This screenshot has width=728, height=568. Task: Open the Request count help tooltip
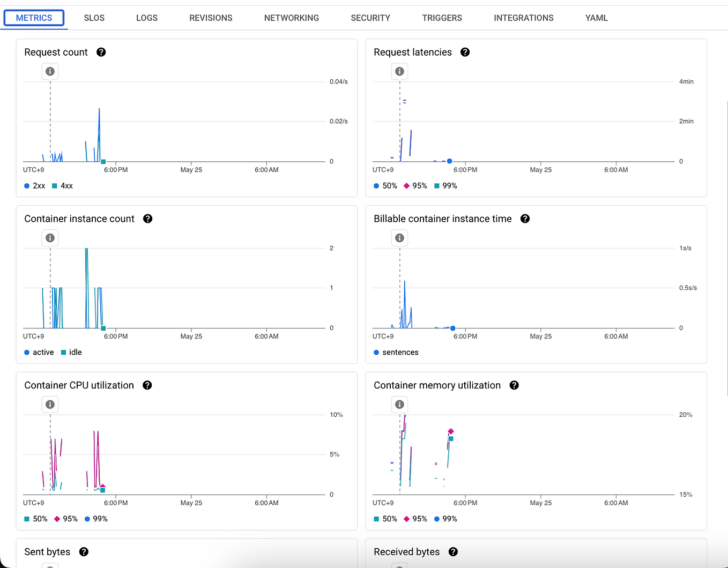point(101,52)
